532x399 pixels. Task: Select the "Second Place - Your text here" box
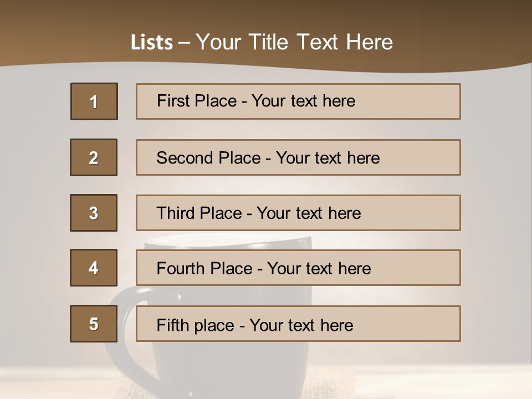pos(298,157)
